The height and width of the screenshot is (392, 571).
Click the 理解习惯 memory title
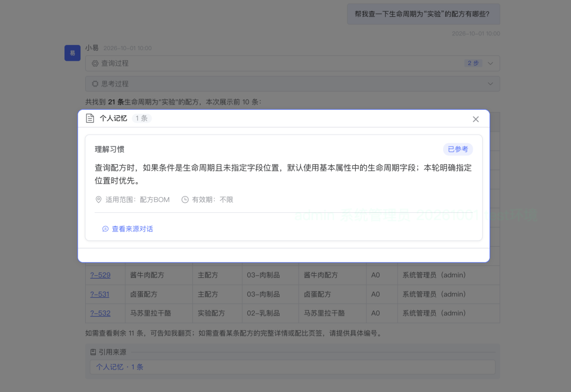(x=109, y=149)
